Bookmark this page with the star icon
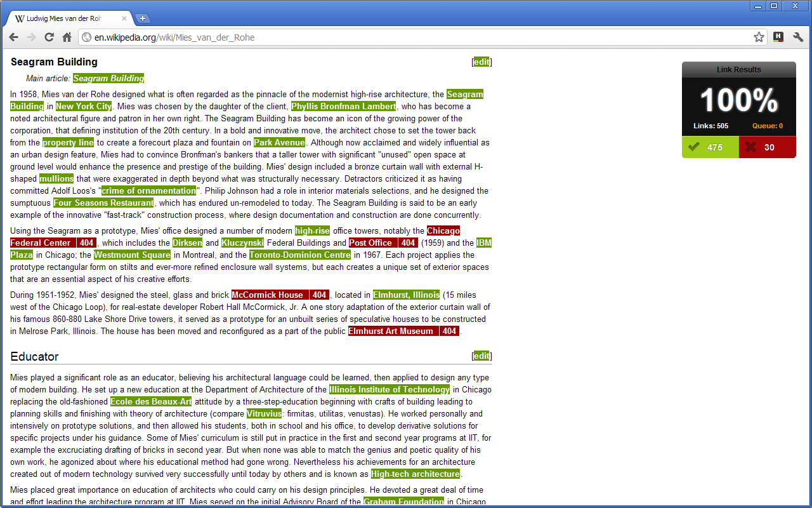This screenshot has width=812, height=508. coord(759,37)
